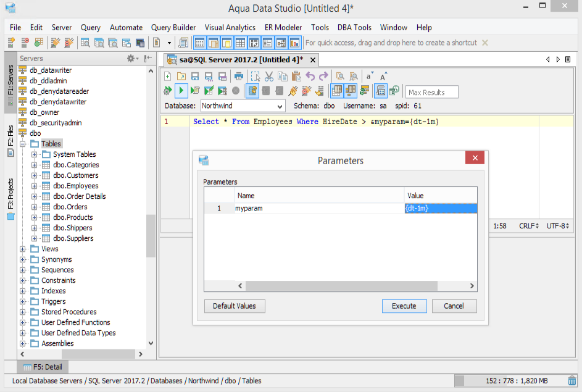Click the trash can memory icon in status bar

(572, 380)
